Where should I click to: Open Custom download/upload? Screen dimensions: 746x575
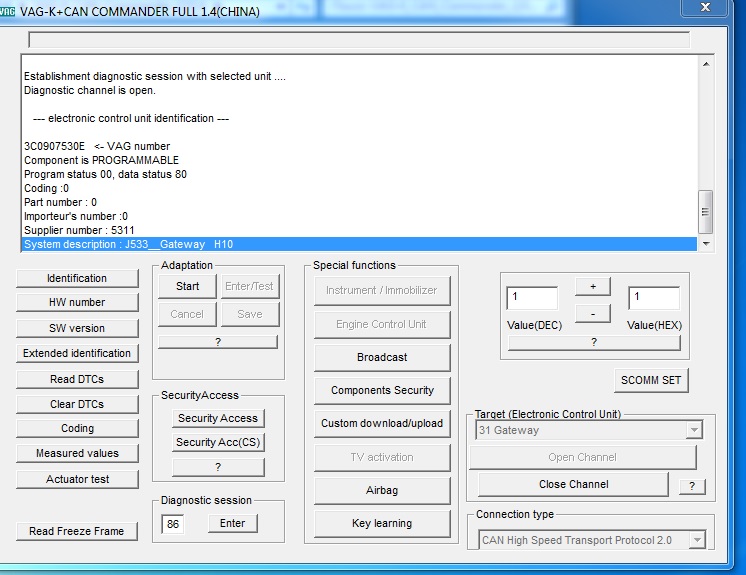[x=382, y=423]
